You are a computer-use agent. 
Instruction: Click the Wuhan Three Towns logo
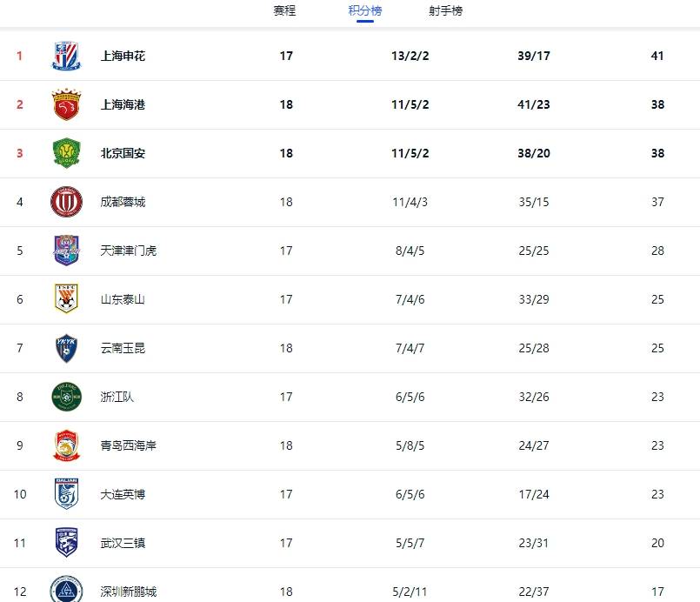point(66,543)
